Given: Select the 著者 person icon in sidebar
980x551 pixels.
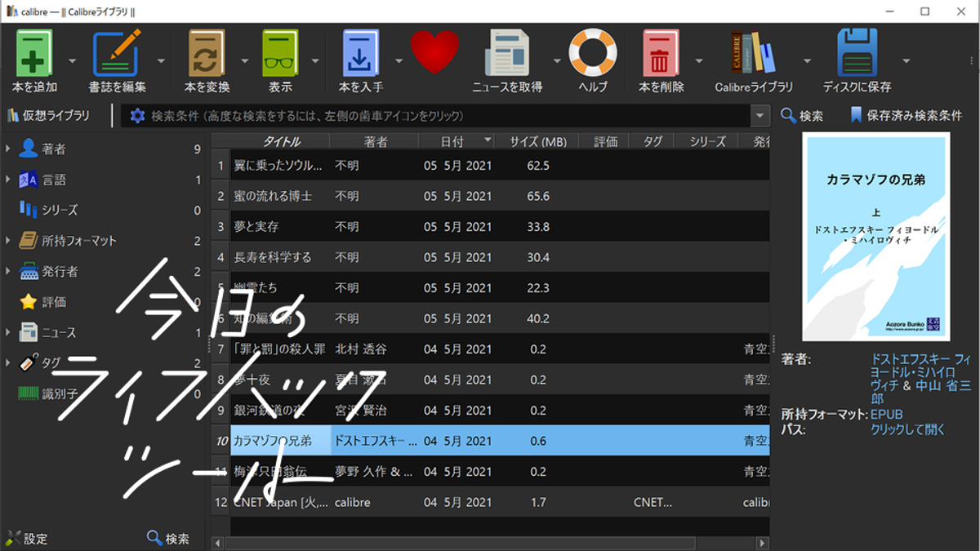Looking at the screenshot, I should 29,149.
